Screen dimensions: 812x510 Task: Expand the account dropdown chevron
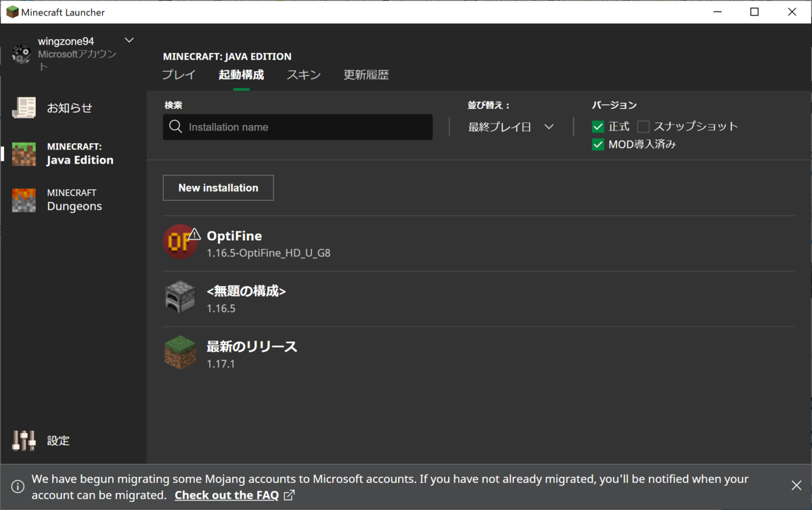[129, 41]
